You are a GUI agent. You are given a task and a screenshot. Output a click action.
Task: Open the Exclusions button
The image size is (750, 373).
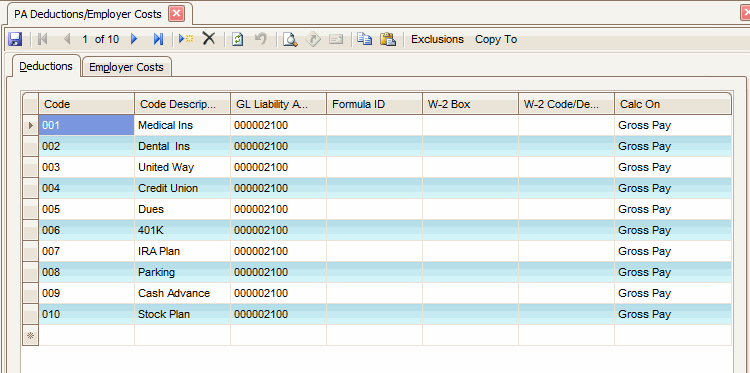point(438,39)
